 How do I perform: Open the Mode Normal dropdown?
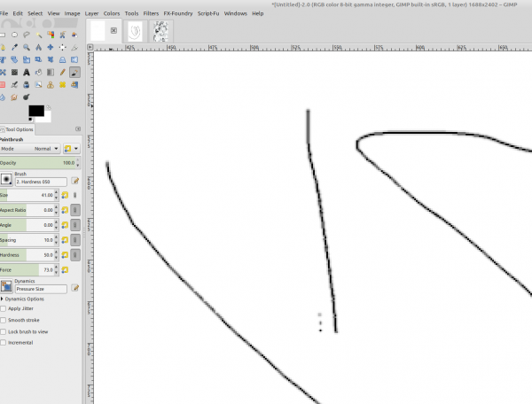tap(30, 149)
